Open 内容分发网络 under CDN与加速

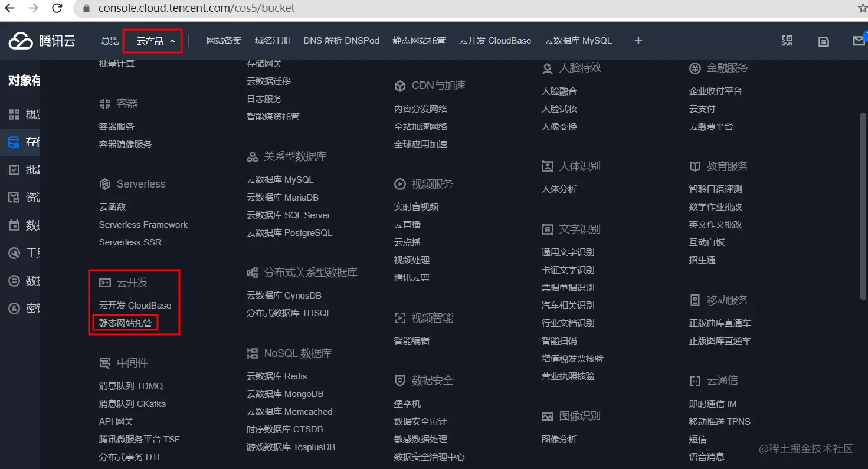click(420, 108)
